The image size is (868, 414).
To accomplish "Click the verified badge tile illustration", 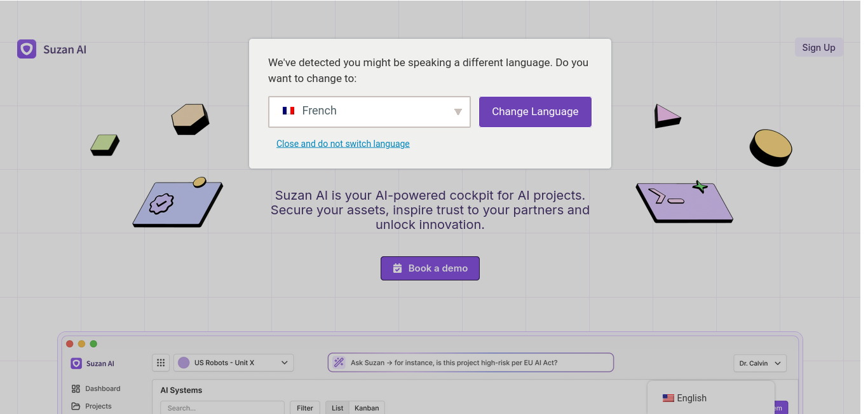I will 178,204.
